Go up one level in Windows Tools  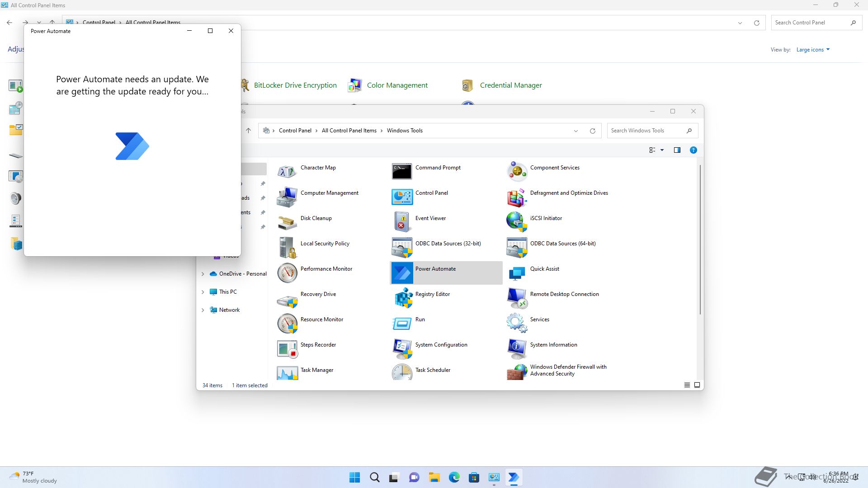coord(248,131)
